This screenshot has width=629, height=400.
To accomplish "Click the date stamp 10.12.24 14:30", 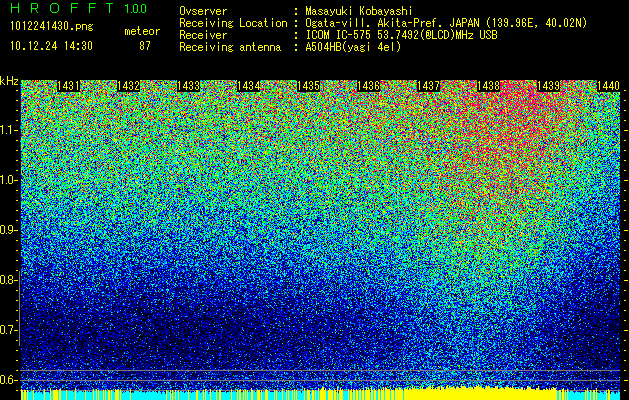I will [x=51, y=46].
